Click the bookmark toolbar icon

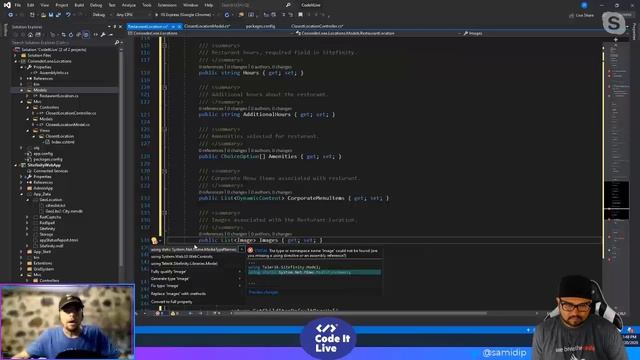[300, 15]
